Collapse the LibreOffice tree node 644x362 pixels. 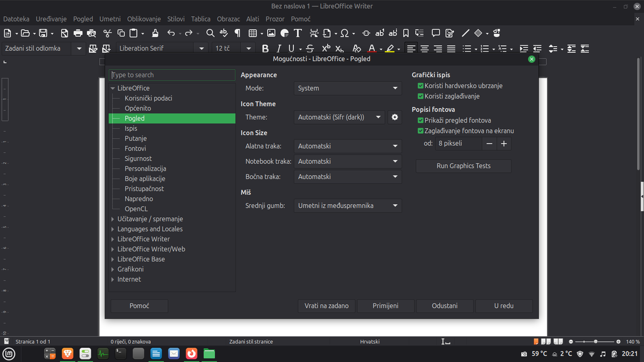click(x=113, y=88)
